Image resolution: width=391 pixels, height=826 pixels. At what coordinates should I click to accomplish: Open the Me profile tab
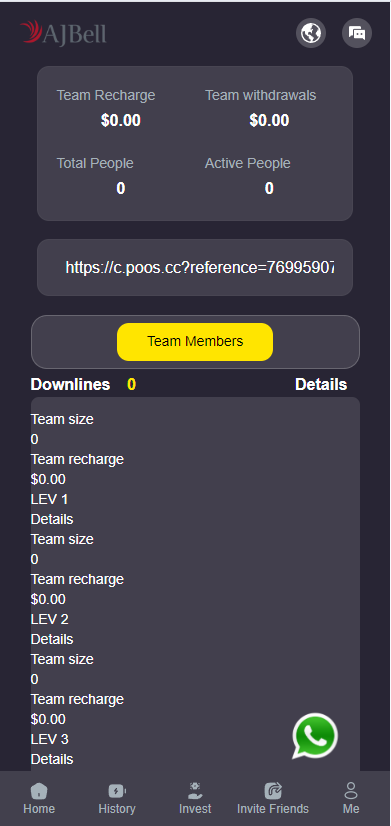[351, 799]
